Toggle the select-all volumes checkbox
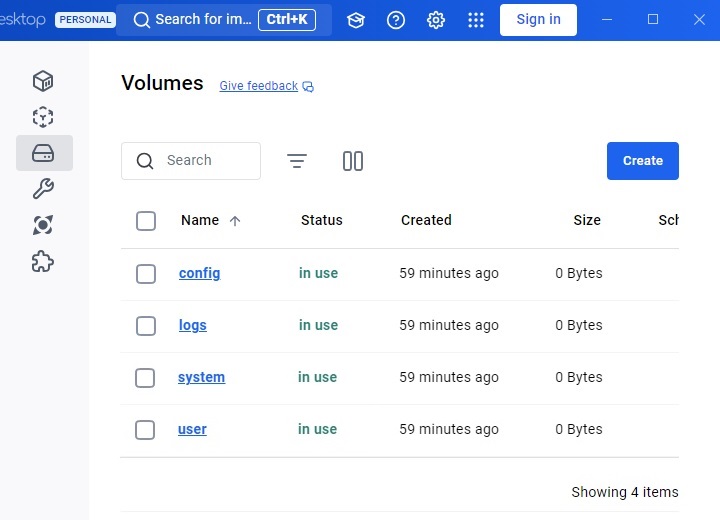Image resolution: width=720 pixels, height=520 pixels. pyautogui.click(x=146, y=221)
